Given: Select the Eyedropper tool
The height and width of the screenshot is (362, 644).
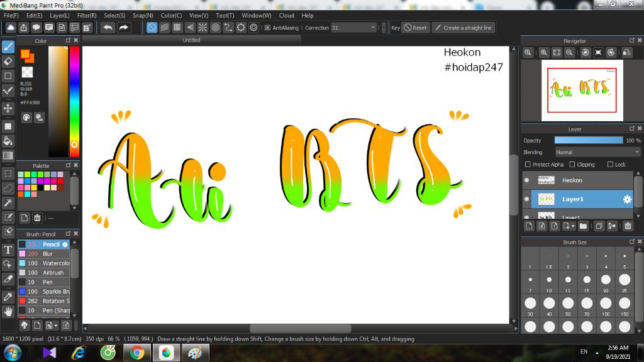Looking at the screenshot, I should tap(8, 297).
